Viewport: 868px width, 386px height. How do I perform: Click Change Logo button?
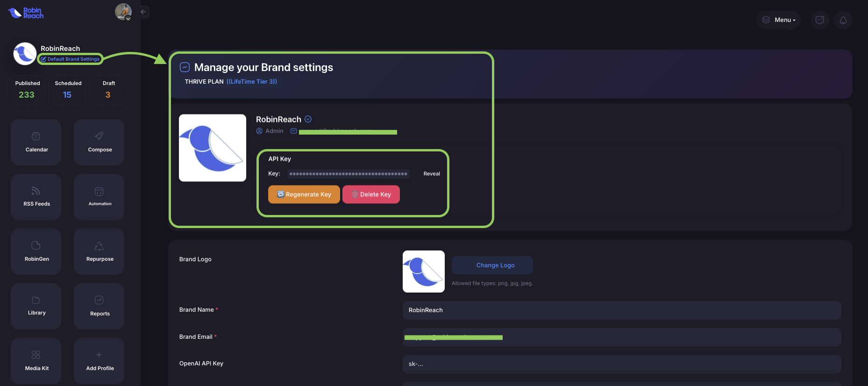[492, 265]
